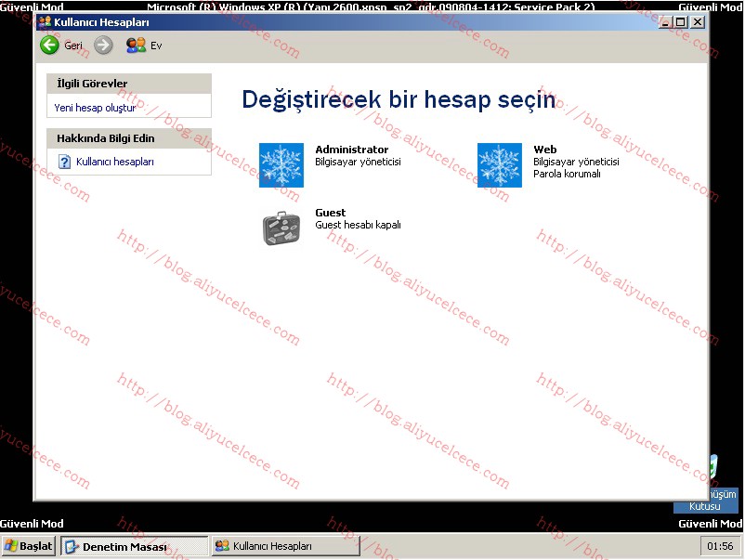Click the Guest hesabı kapalı text
Viewport: 745px width, 560px height.
coord(358,225)
